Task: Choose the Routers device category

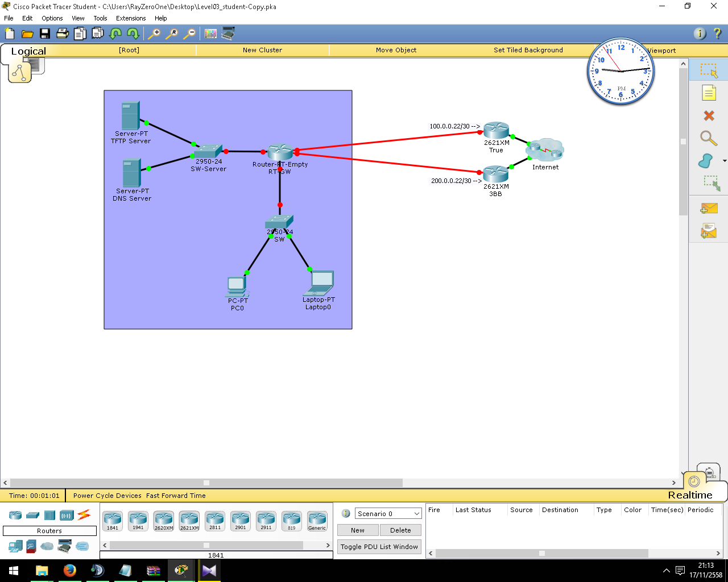Action: 15,515
